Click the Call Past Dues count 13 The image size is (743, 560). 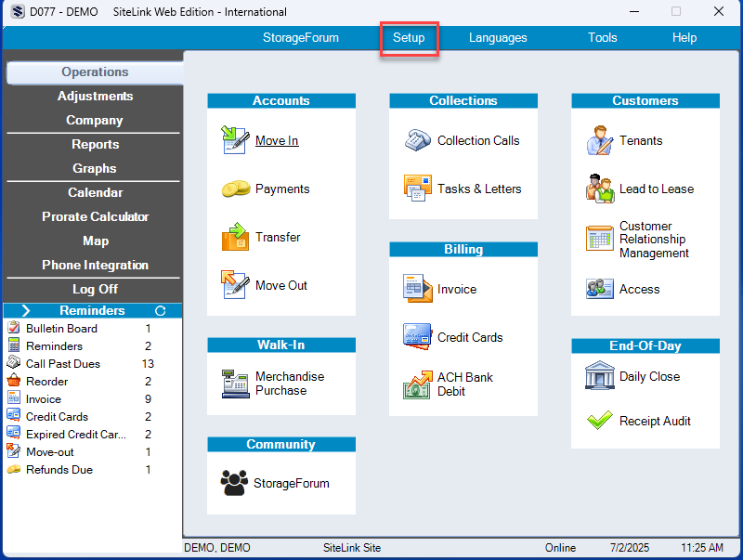tap(148, 364)
